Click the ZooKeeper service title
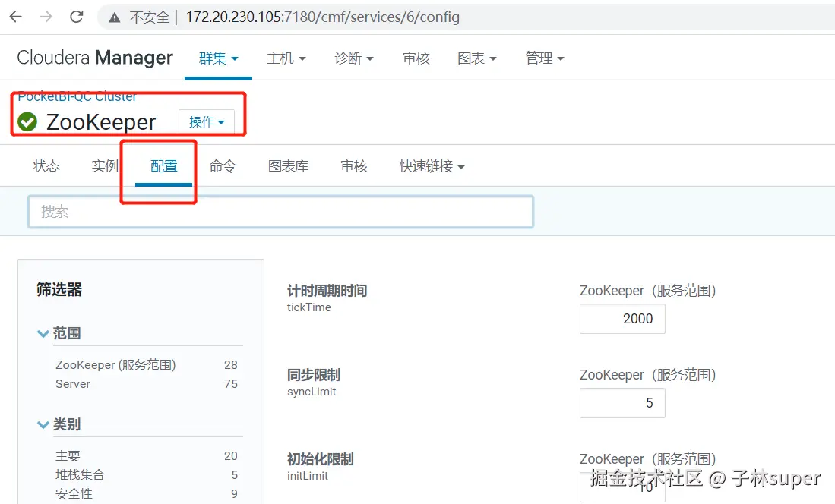This screenshot has width=835, height=504. (101, 122)
